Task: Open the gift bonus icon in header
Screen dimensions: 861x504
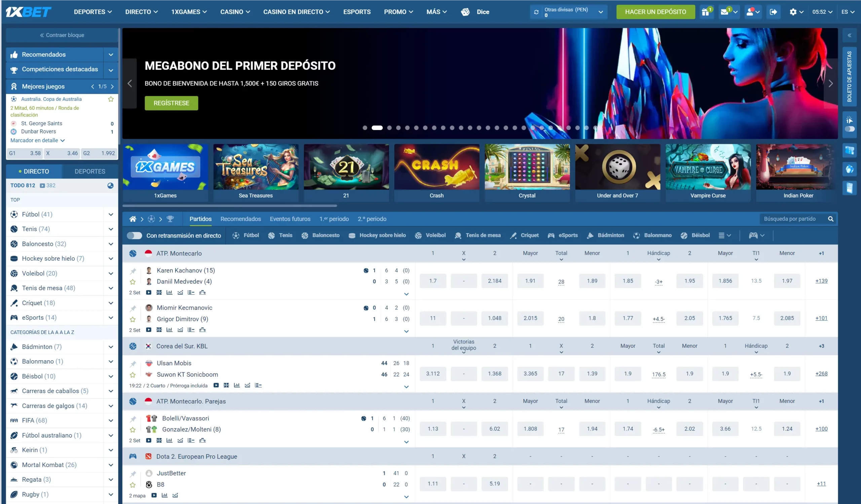Action: [706, 12]
